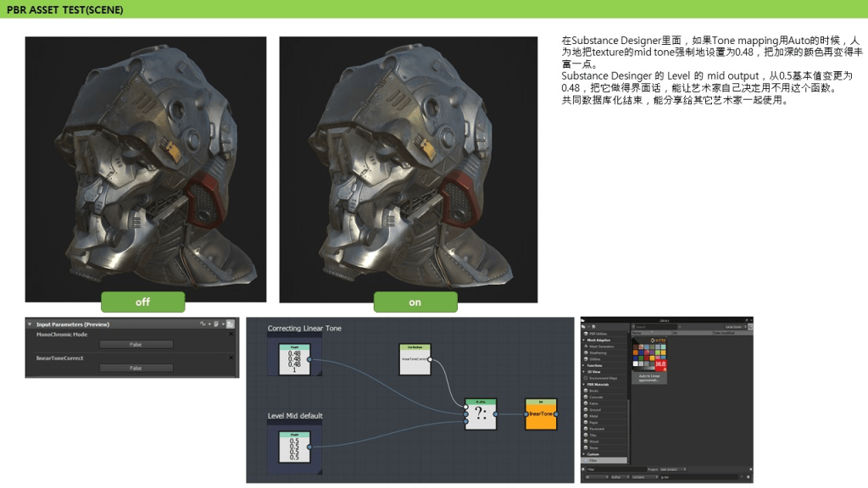Collapse the Input Parameters (Preview) section
This screenshot has height=488, width=868.
(31, 324)
